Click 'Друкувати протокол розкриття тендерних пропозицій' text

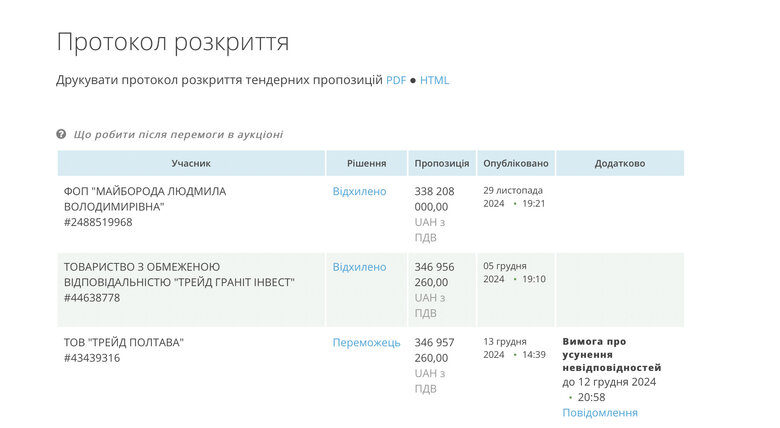click(x=219, y=80)
